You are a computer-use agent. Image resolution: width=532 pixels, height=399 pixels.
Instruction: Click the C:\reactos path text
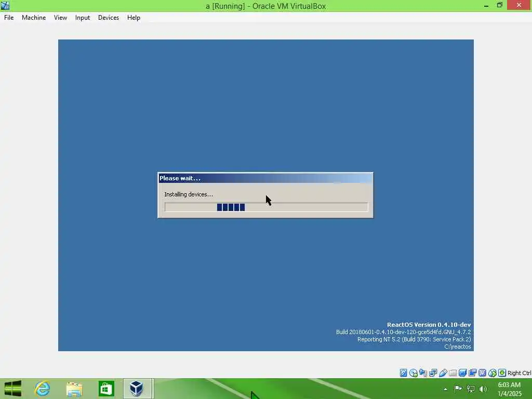457,347
